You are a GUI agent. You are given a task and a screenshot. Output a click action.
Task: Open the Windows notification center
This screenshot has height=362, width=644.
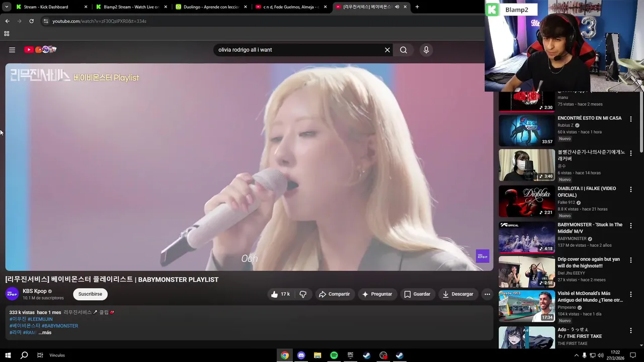click(x=633, y=355)
